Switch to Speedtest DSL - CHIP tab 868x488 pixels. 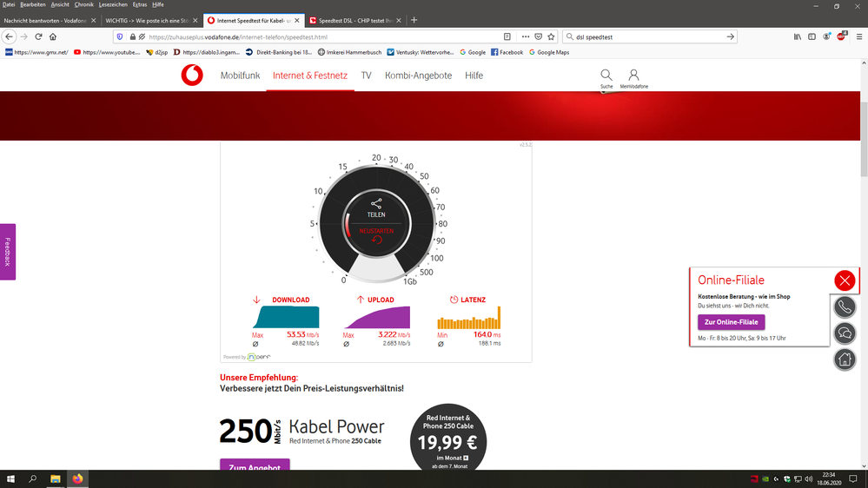[x=355, y=21]
